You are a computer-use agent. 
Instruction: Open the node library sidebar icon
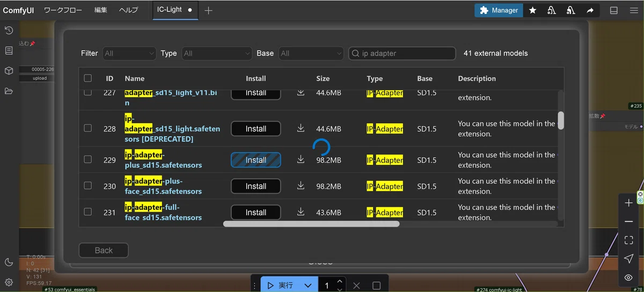click(x=9, y=50)
